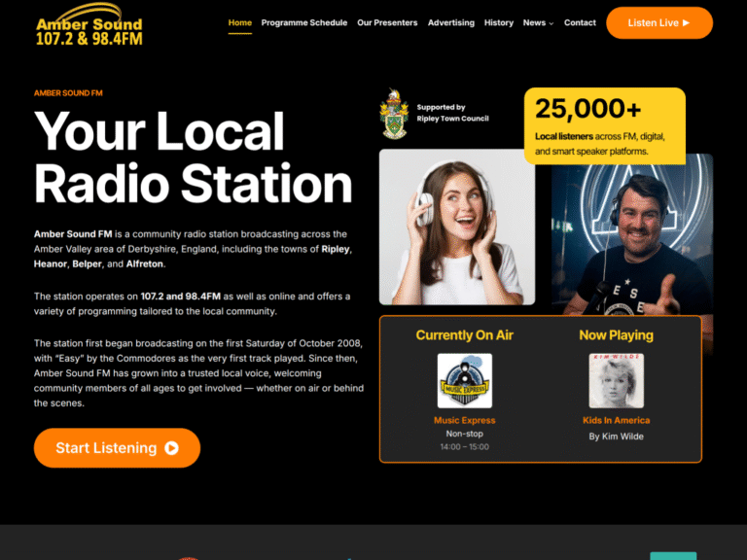Click the 'Now Playing' heading
The height and width of the screenshot is (560, 747).
click(616, 335)
